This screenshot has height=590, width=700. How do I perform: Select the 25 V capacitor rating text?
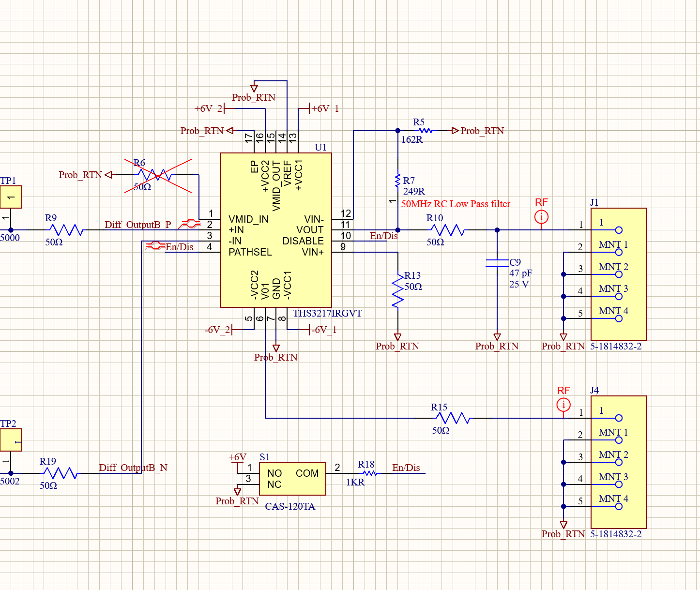point(519,284)
